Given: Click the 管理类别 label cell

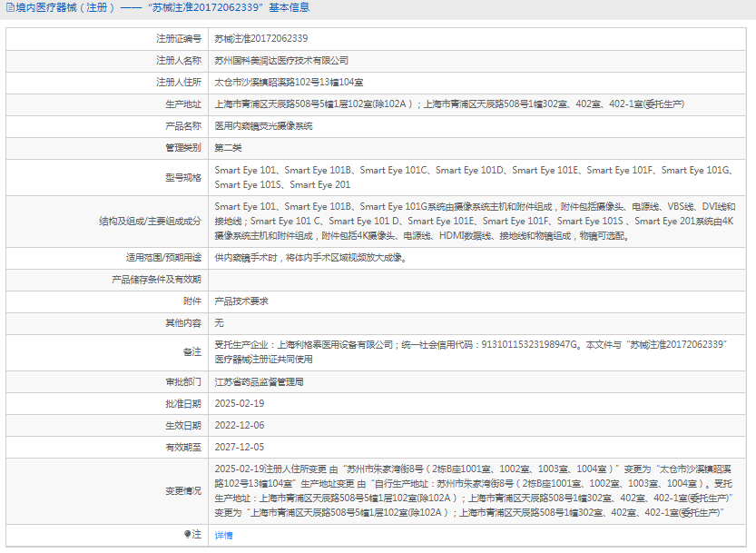Looking at the screenshot, I should click(107, 148).
